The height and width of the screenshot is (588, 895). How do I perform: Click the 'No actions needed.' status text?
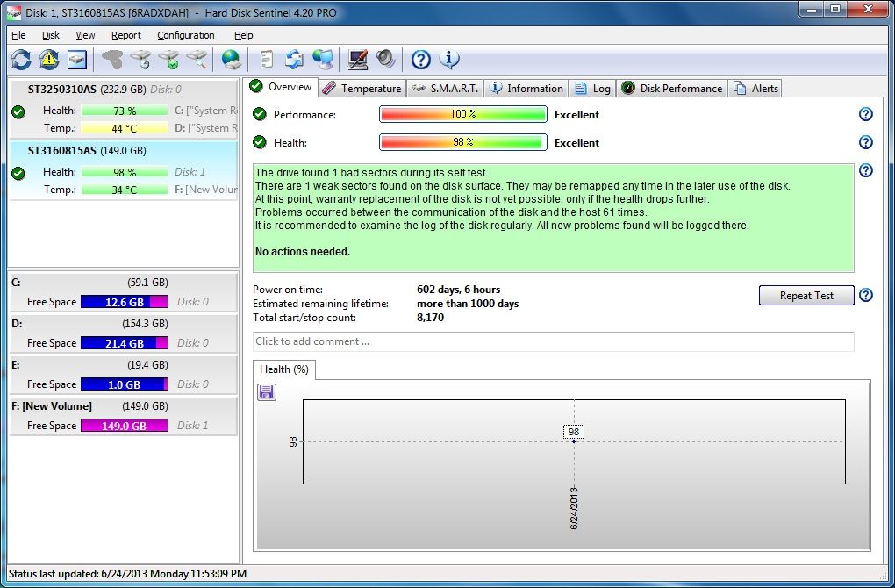click(303, 252)
